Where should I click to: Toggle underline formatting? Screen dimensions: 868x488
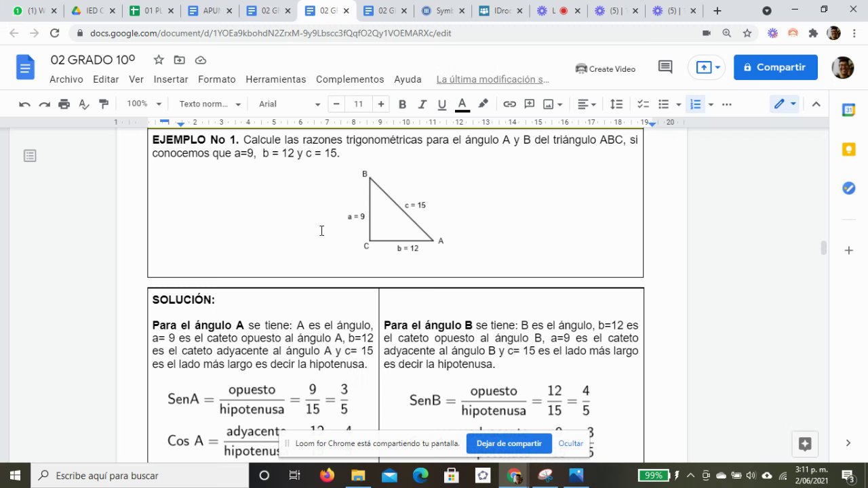[x=442, y=104]
